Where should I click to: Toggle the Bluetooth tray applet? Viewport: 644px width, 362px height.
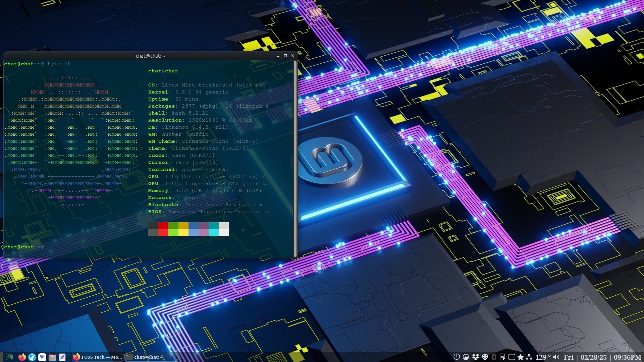tap(494, 357)
